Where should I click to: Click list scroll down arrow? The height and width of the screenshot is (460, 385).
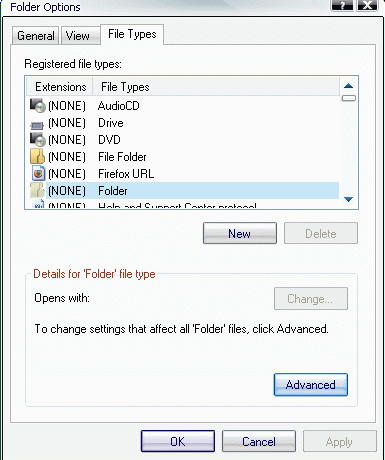click(x=349, y=199)
